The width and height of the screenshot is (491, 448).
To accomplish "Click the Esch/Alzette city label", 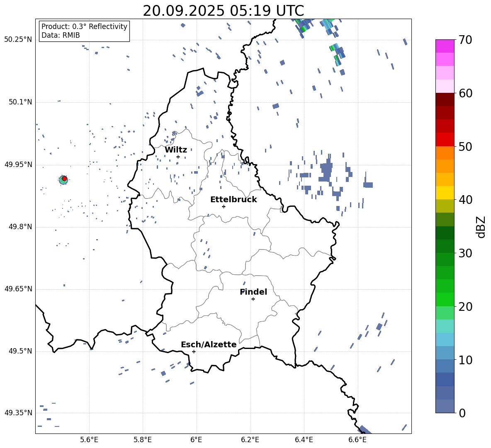I will pyautogui.click(x=209, y=344).
